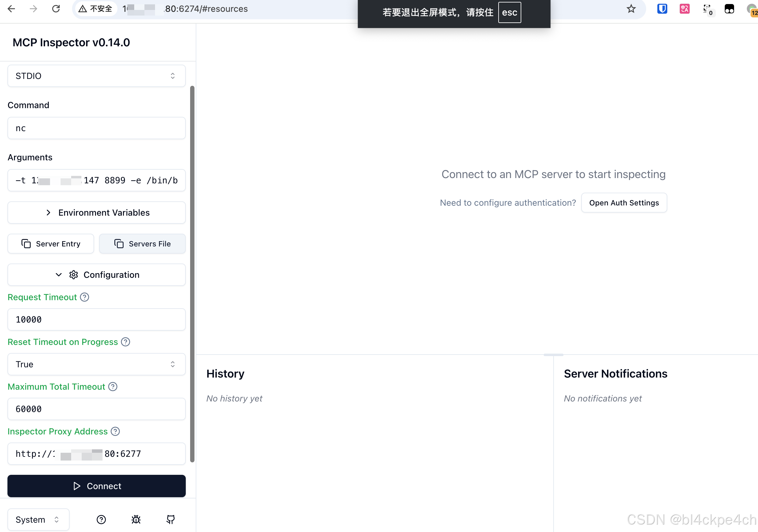Click the Command input containing nc
The width and height of the screenshot is (758, 532).
96,128
